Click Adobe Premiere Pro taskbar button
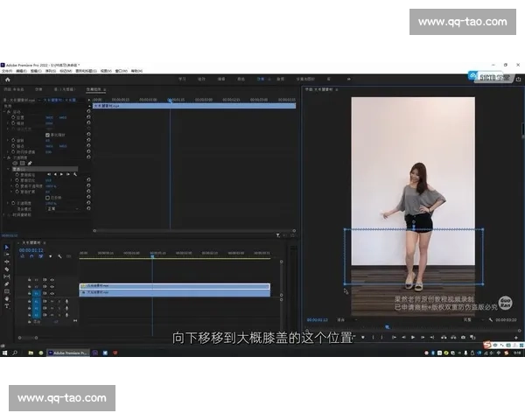Screen dimensions: 525x420 click(x=67, y=353)
